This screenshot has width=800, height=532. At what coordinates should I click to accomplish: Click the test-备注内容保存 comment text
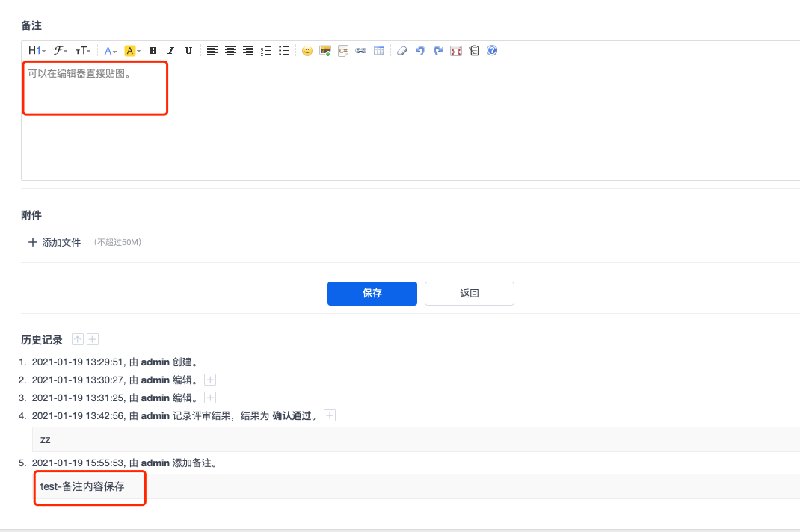coord(82,486)
